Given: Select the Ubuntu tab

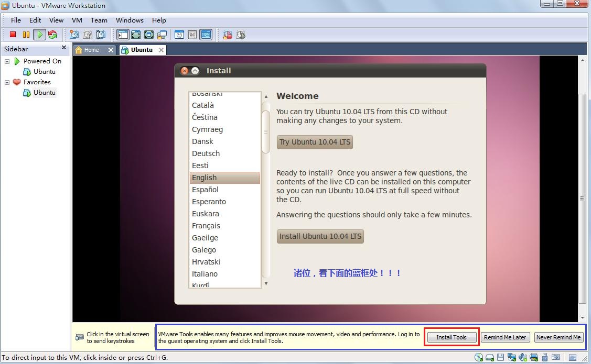Looking at the screenshot, I should tap(142, 50).
